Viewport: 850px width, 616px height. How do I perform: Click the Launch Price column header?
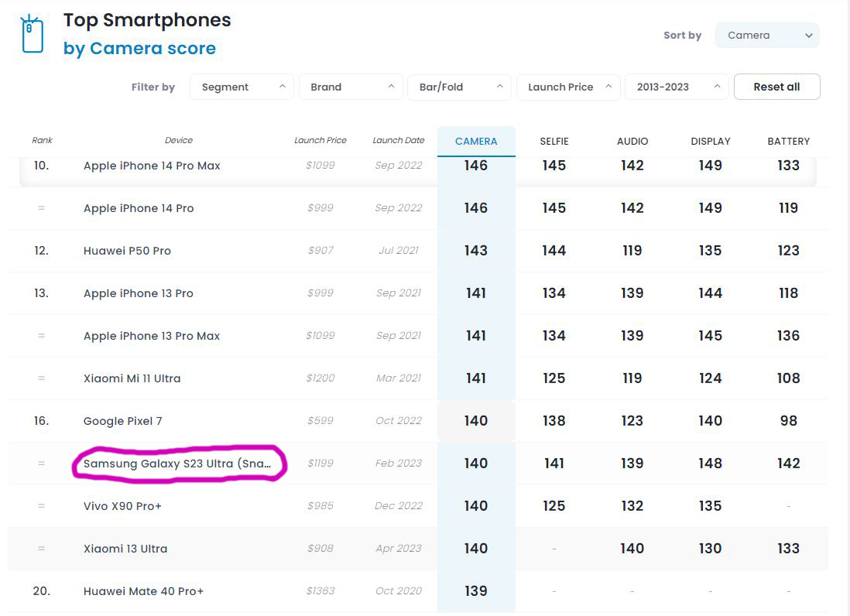[x=320, y=140]
